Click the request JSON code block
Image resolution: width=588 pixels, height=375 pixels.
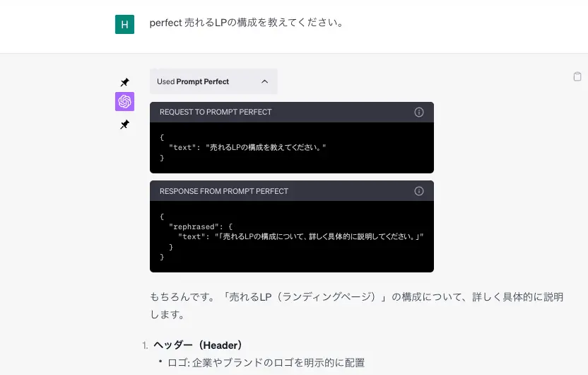(292, 147)
